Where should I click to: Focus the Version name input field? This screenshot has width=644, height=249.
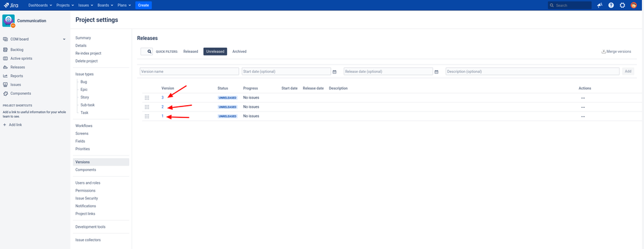click(x=190, y=72)
